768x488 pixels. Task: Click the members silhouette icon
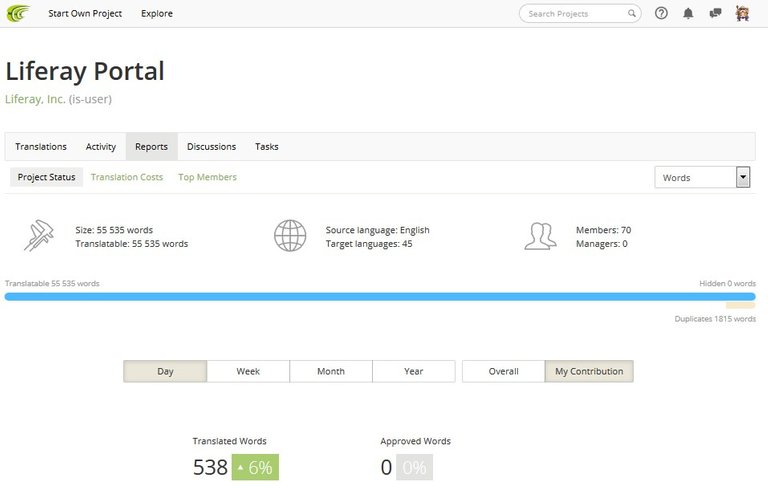(541, 236)
